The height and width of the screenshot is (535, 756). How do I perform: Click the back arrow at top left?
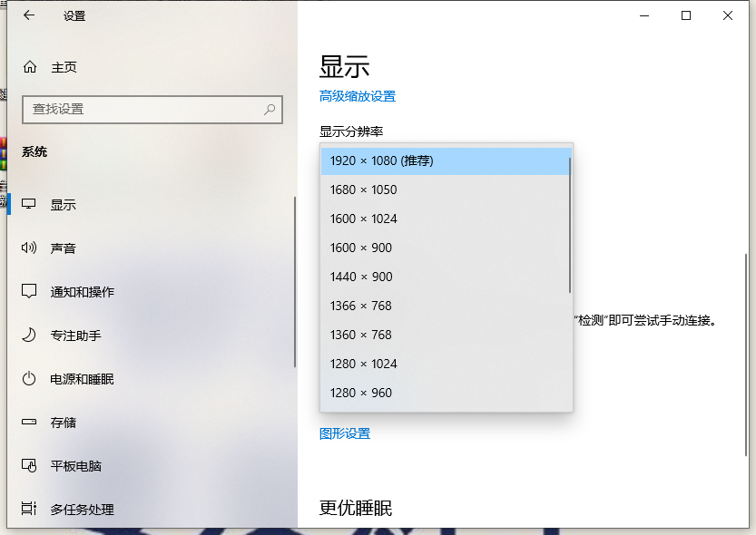point(28,15)
